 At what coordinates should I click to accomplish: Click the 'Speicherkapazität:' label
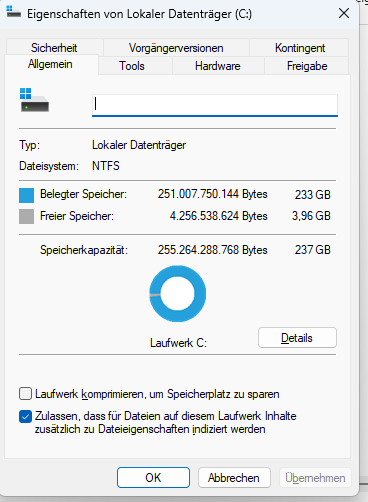tap(84, 250)
